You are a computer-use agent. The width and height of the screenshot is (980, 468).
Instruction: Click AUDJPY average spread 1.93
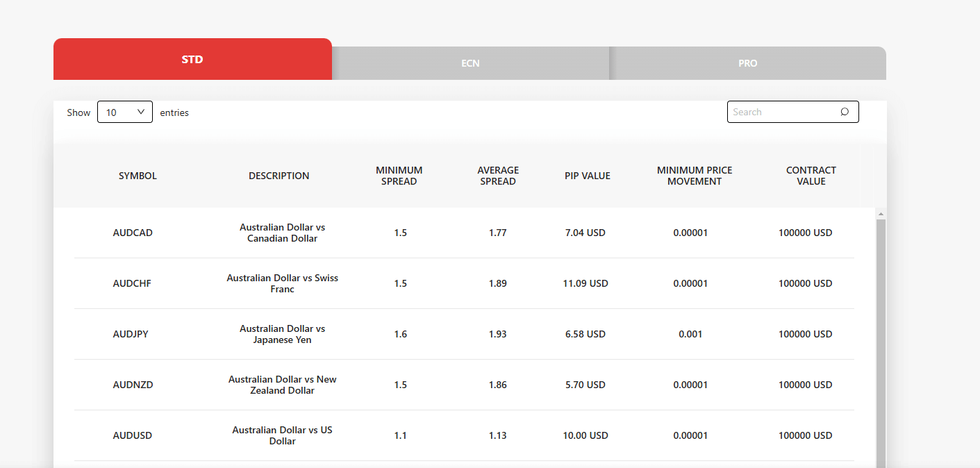498,334
